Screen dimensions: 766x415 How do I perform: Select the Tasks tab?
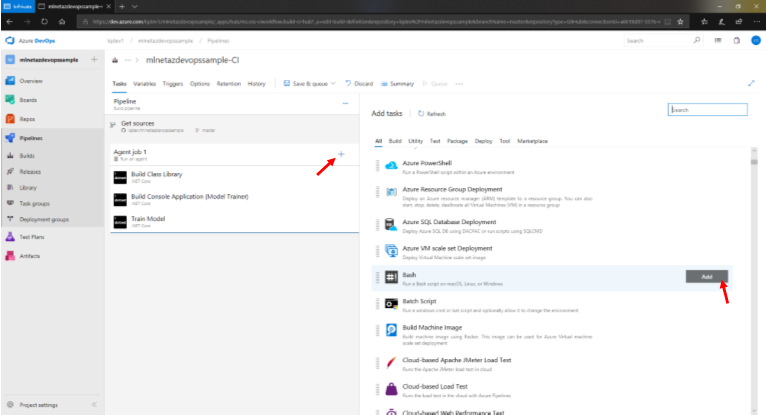point(119,84)
